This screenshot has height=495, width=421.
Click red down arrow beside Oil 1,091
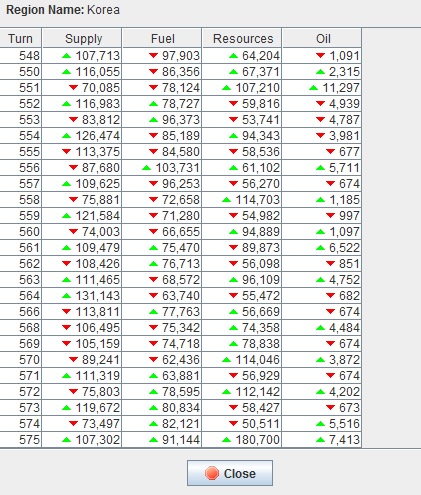point(320,56)
